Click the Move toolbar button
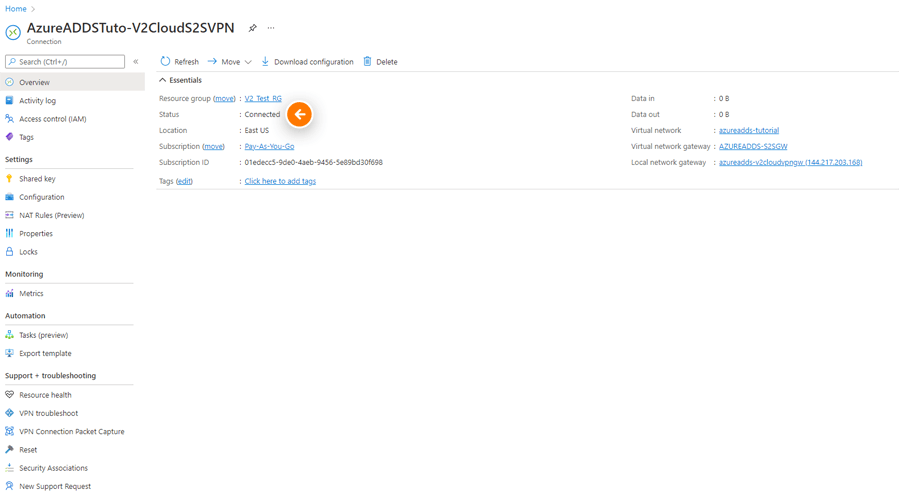The image size is (899, 495). click(229, 61)
